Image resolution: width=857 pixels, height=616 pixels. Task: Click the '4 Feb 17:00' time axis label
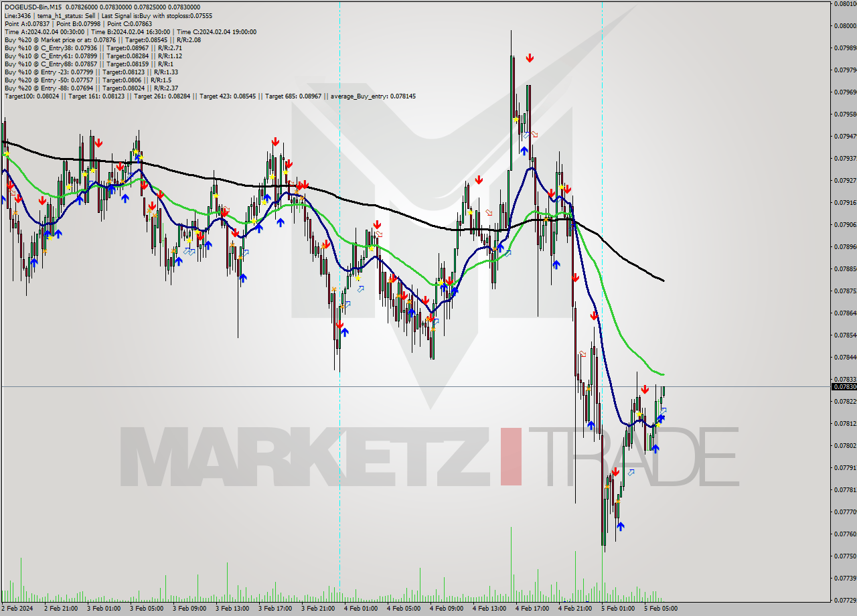tap(532, 609)
